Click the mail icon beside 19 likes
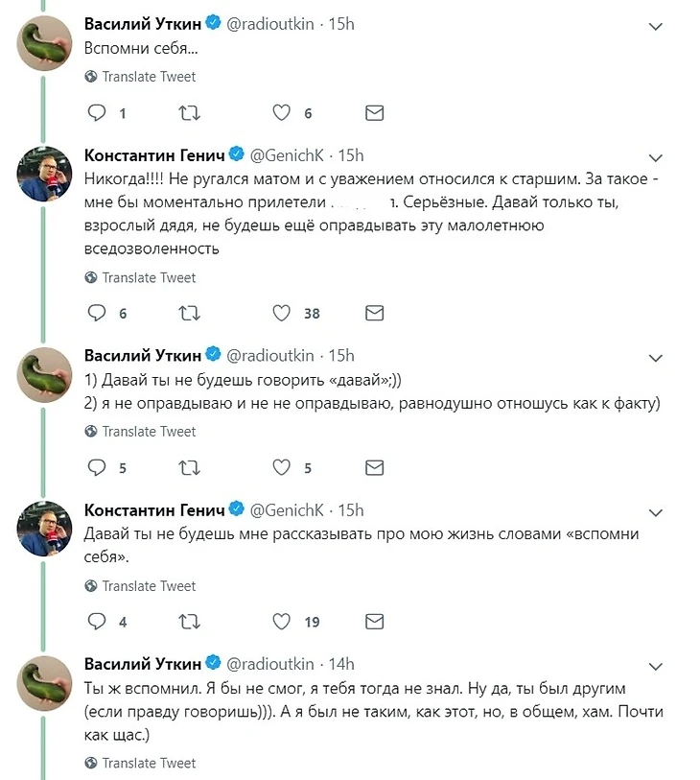Image resolution: width=700 pixels, height=780 pixels. (375, 622)
